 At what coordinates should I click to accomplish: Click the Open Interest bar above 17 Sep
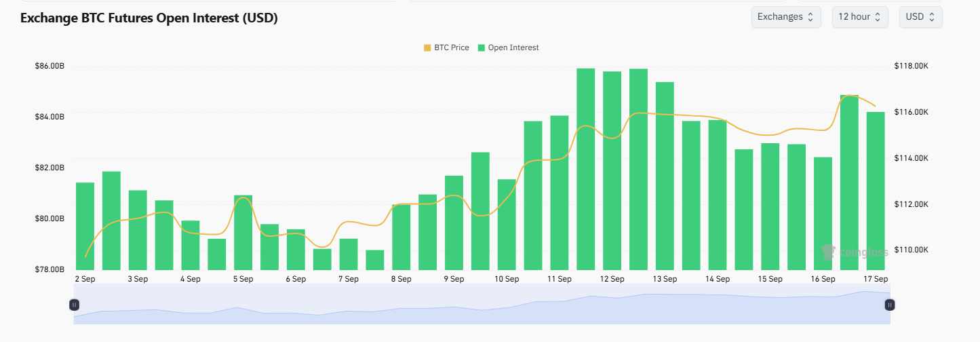point(876,191)
